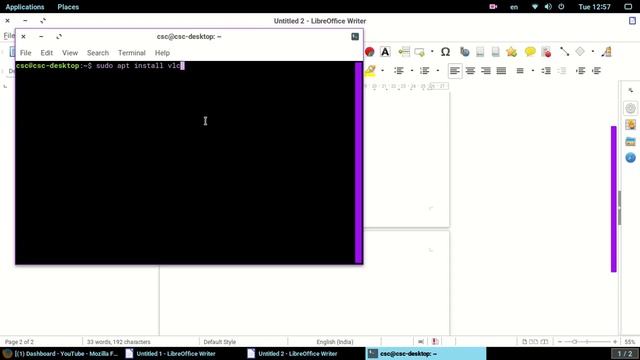
Task: Open the terminal View menu
Action: (70, 53)
